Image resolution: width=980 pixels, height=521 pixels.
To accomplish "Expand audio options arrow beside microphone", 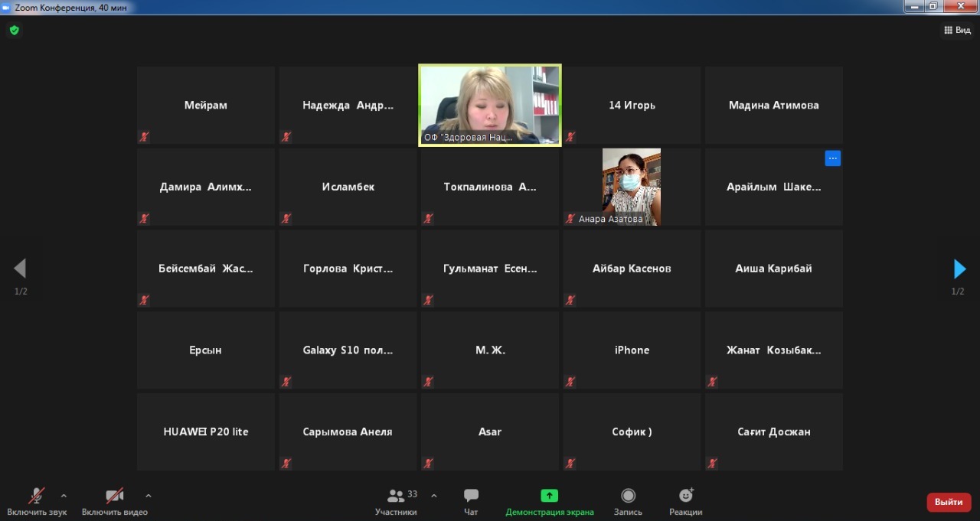I will coord(64,495).
